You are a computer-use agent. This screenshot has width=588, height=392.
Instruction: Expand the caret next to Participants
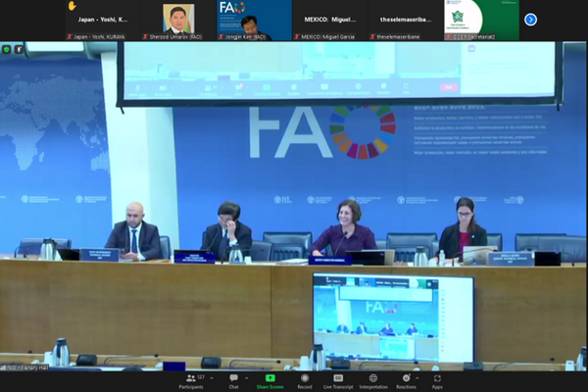point(212,377)
